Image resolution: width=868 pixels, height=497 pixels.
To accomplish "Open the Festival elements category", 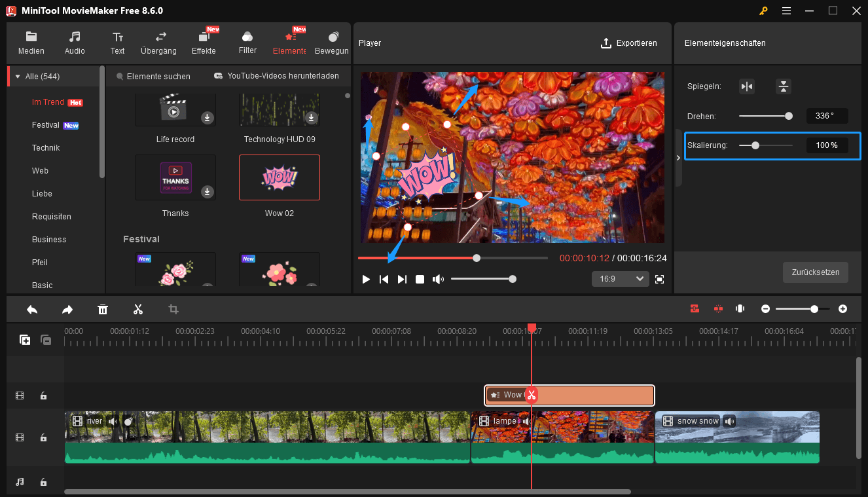I will (x=45, y=124).
